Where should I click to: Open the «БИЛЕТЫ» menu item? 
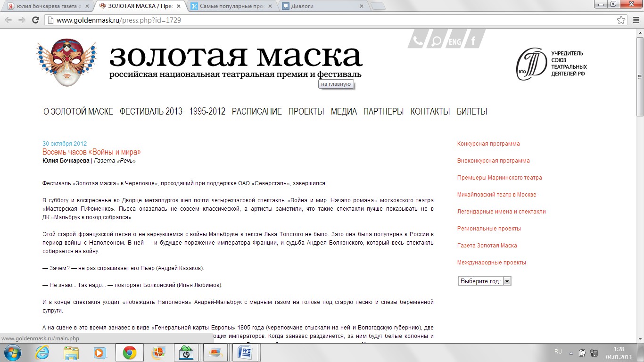click(x=472, y=112)
